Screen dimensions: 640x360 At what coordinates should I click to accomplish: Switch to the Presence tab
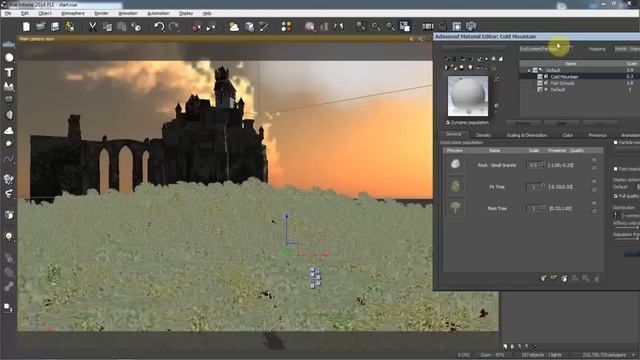click(597, 135)
